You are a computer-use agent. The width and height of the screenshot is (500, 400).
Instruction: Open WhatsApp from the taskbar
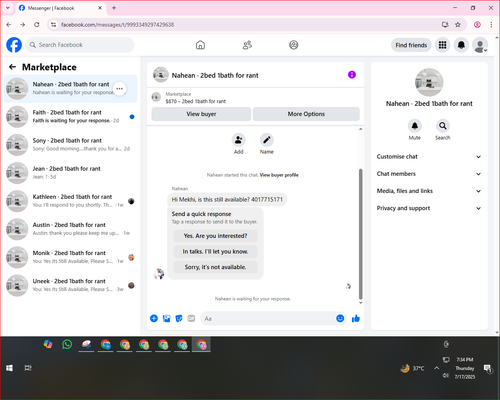[67, 344]
